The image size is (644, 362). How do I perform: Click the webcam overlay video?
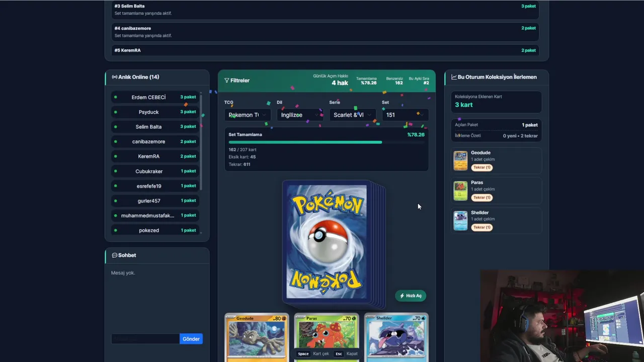(x=562, y=316)
